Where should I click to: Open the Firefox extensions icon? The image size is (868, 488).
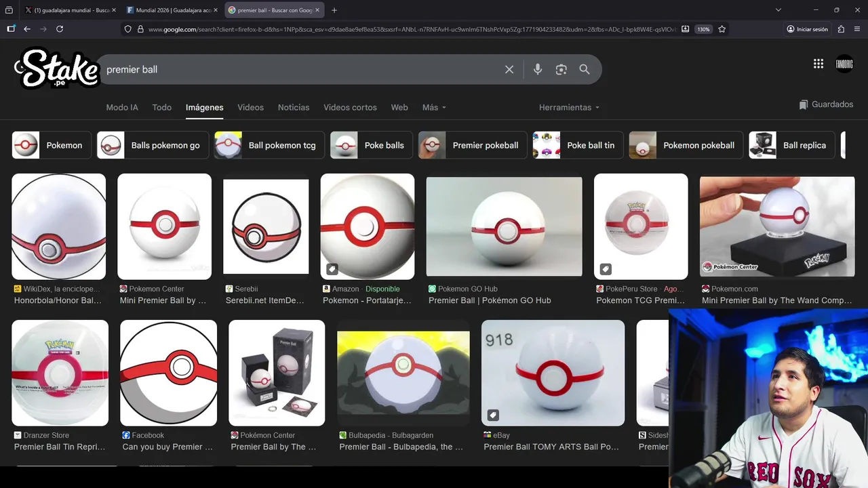pyautogui.click(x=841, y=29)
